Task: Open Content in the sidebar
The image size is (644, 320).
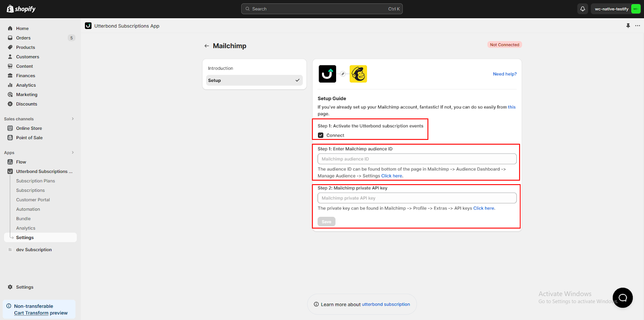Action: (x=25, y=66)
